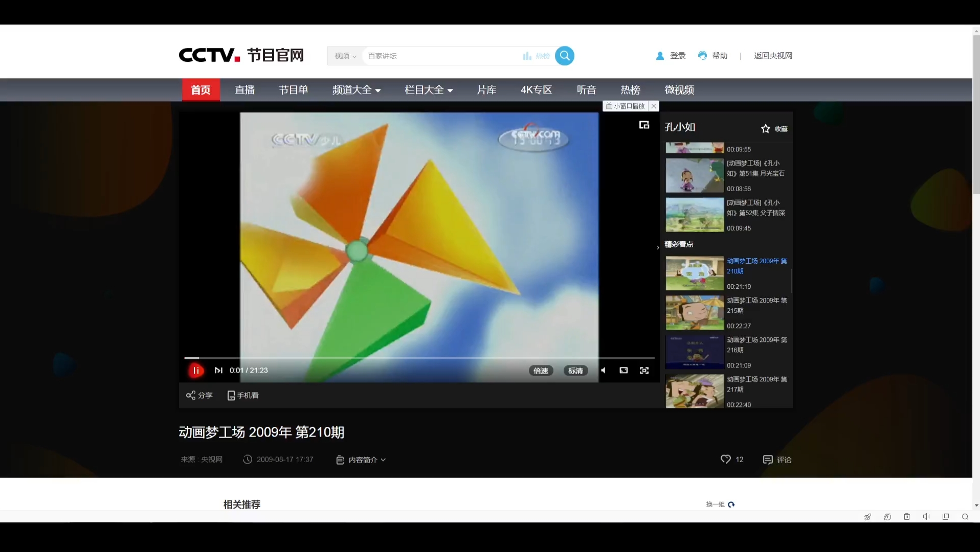Enable 小窗口播放 mini window playback

(x=626, y=106)
